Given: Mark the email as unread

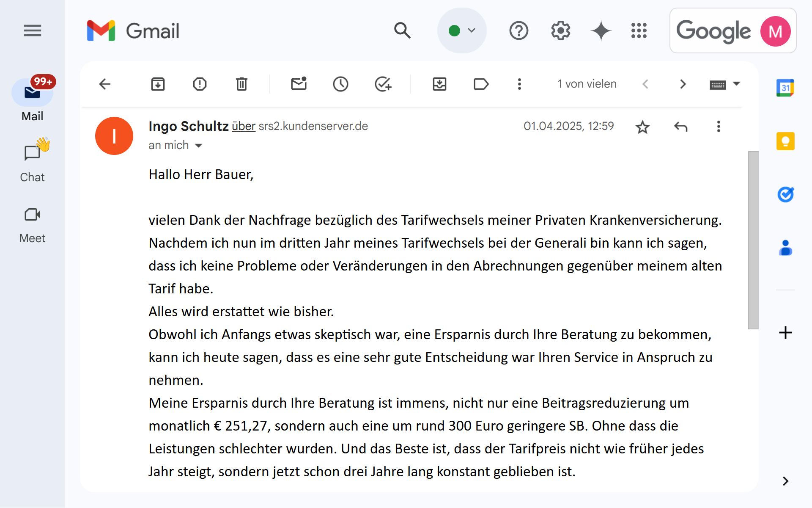Looking at the screenshot, I should [299, 84].
